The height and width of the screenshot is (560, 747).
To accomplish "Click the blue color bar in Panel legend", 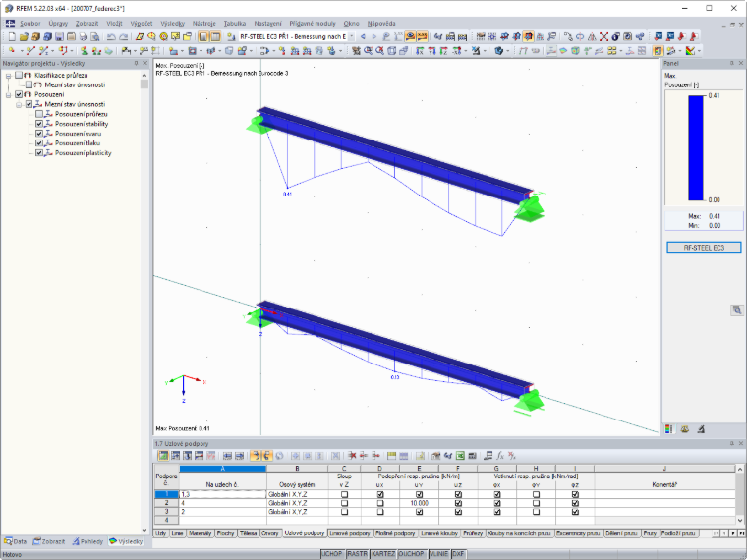I will 696,148.
